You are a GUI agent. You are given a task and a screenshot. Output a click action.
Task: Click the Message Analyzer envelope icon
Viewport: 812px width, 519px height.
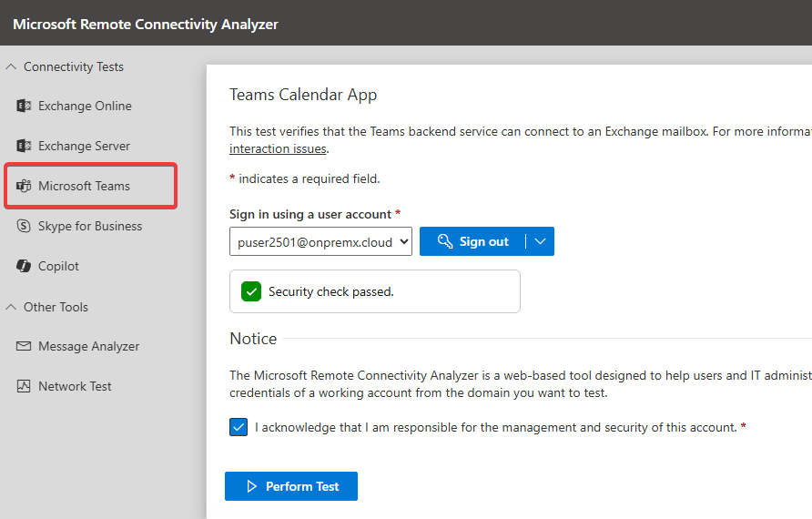click(x=24, y=346)
